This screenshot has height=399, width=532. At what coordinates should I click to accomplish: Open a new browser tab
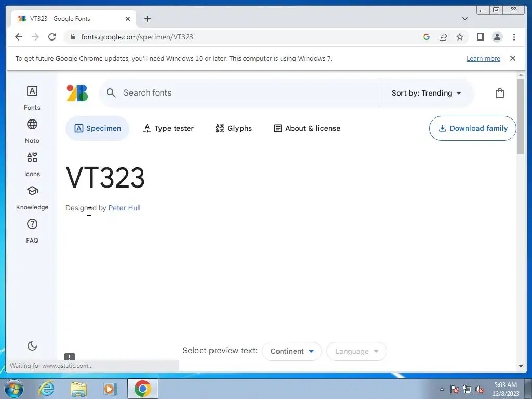click(147, 19)
